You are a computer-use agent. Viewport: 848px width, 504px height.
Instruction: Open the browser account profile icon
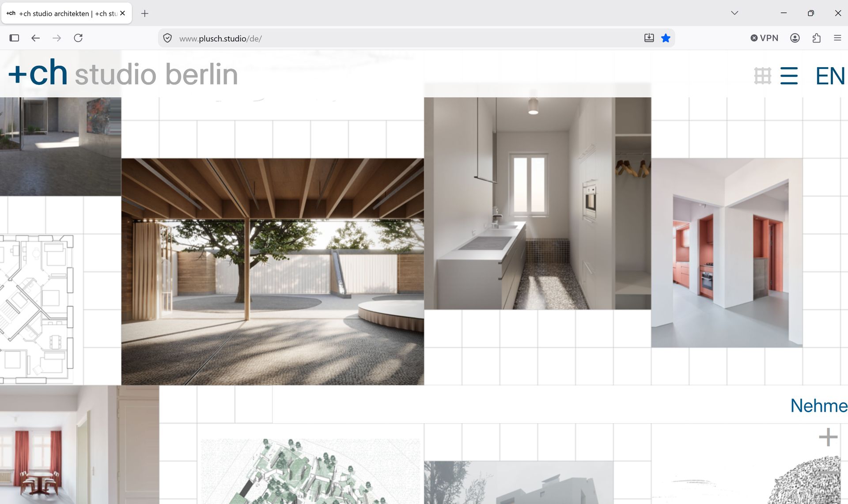tap(795, 38)
